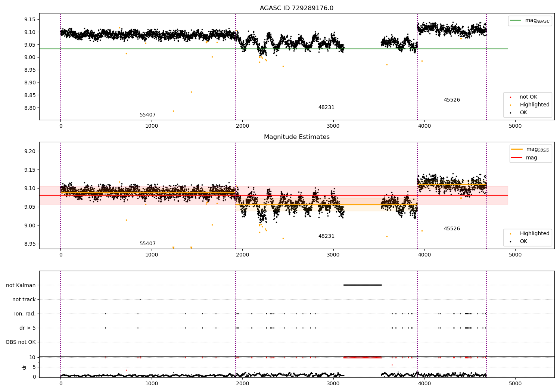Click the orange 'Highlighted' marker in top legend
The width and height of the screenshot is (560, 392).
pyautogui.click(x=510, y=105)
